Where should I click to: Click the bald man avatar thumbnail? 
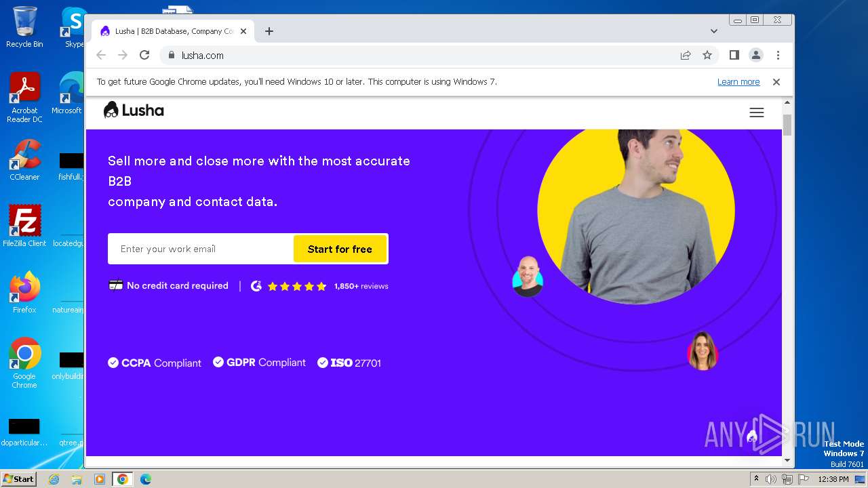click(x=528, y=277)
